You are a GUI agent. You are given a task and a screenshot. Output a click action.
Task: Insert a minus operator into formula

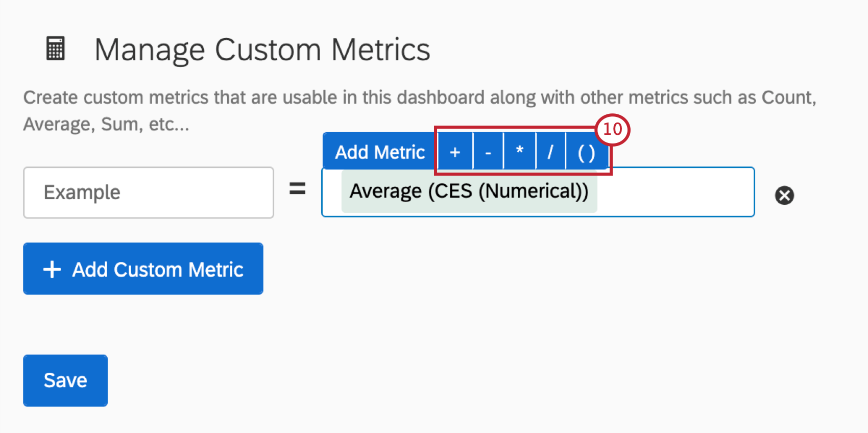pos(488,152)
